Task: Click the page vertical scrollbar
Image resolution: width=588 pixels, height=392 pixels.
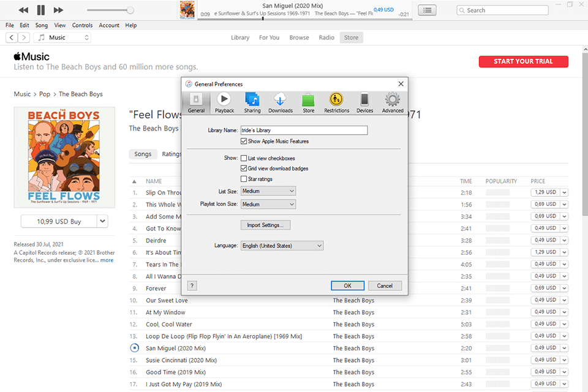Action: [584, 135]
